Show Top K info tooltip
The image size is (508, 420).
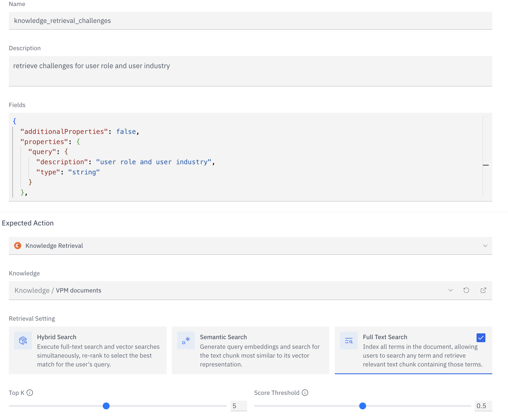tap(30, 393)
